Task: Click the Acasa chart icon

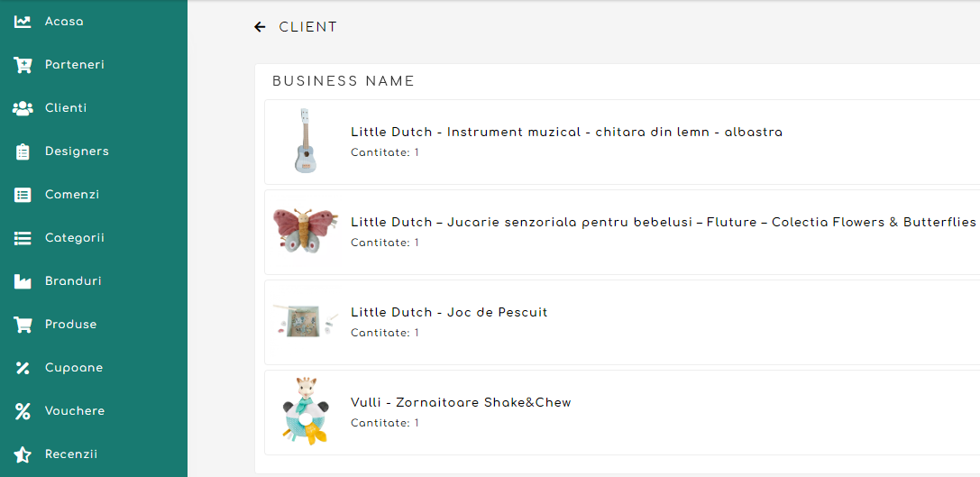Action: (23, 22)
